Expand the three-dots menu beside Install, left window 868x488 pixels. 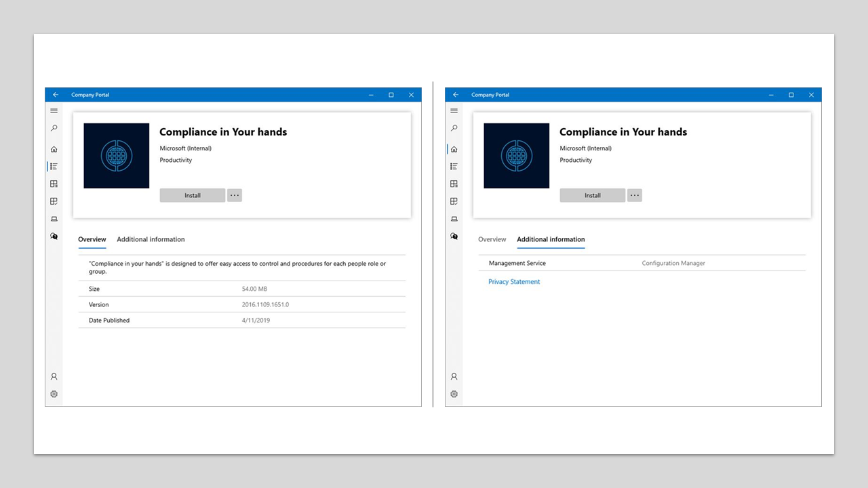[235, 195]
